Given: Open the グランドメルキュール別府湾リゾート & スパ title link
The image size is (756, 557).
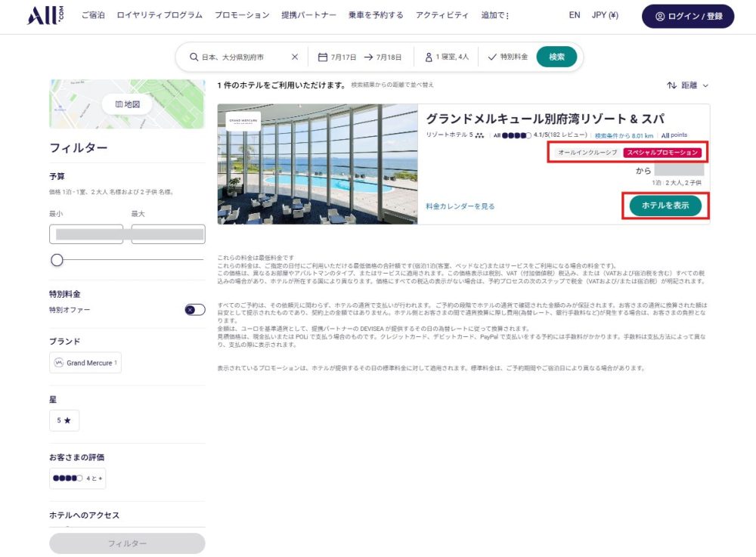Looking at the screenshot, I should tap(545, 119).
